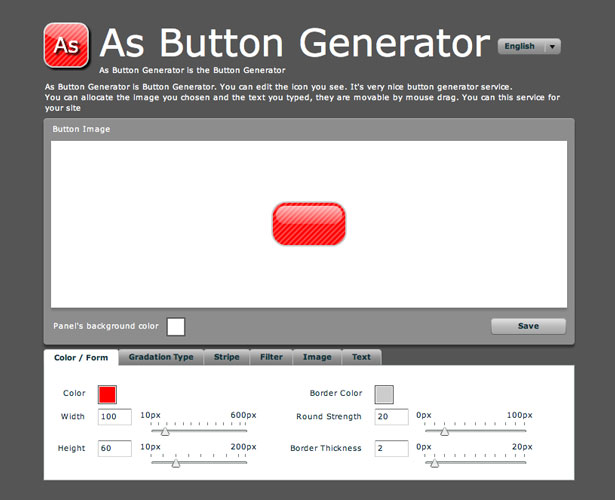Click the Round Strength slider handle
This screenshot has height=500, width=615.
coord(444,431)
